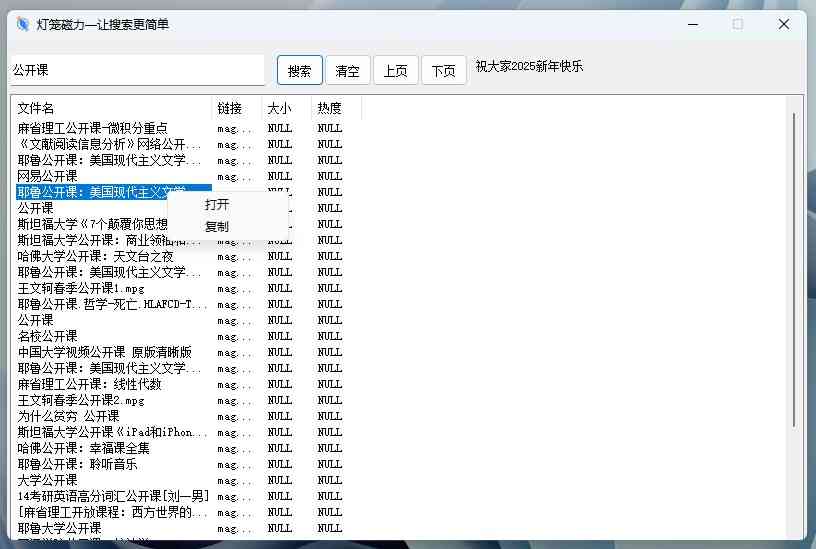Select row 哈佛公开课：幸福课全集
The image size is (816, 549).
coord(83,448)
